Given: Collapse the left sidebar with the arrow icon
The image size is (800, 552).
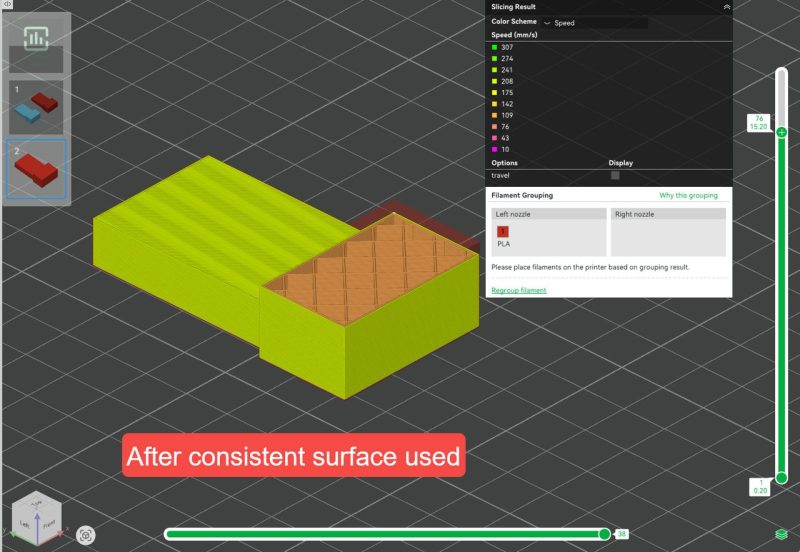Looking at the screenshot, I should tap(7, 5).
